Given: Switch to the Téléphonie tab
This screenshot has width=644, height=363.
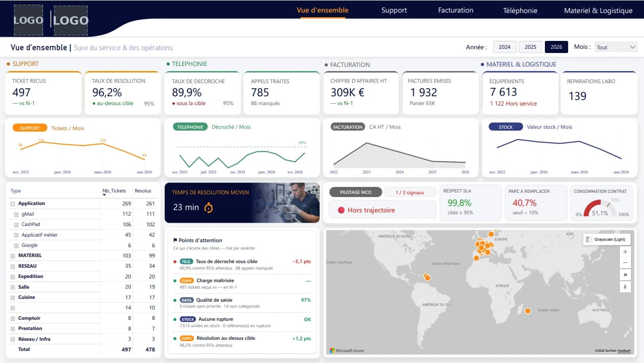Looking at the screenshot, I should pos(520,10).
